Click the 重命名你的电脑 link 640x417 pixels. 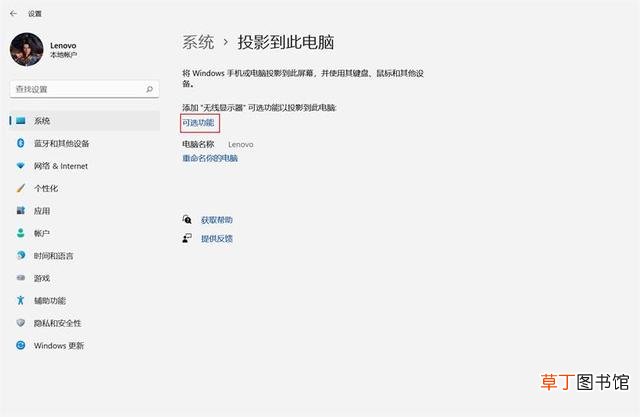[x=210, y=158]
